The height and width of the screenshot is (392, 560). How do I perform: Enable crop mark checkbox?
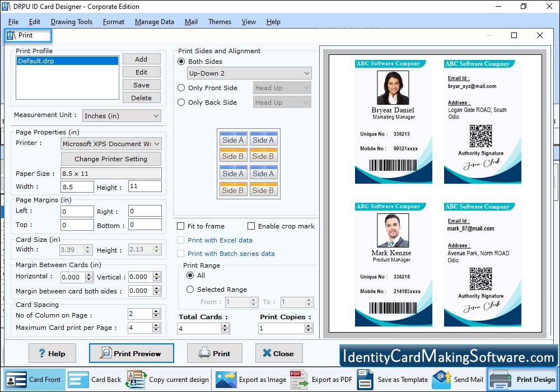coord(251,226)
